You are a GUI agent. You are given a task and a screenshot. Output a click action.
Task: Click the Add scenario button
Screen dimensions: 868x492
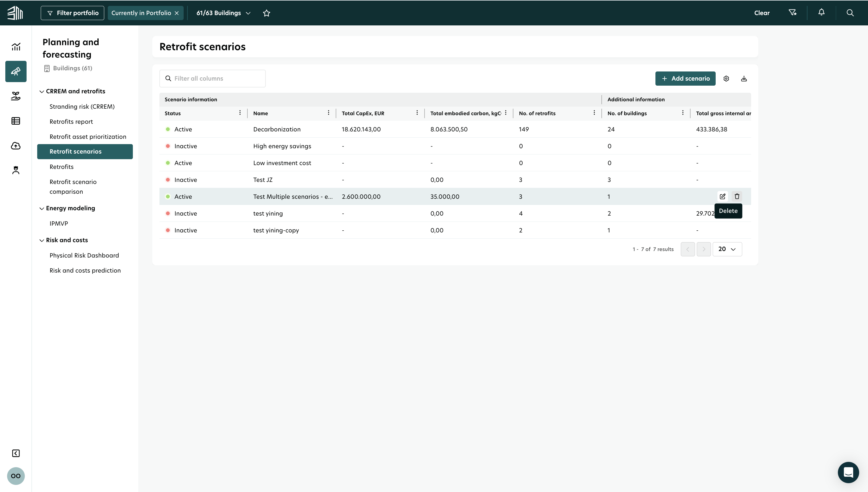pyautogui.click(x=685, y=78)
